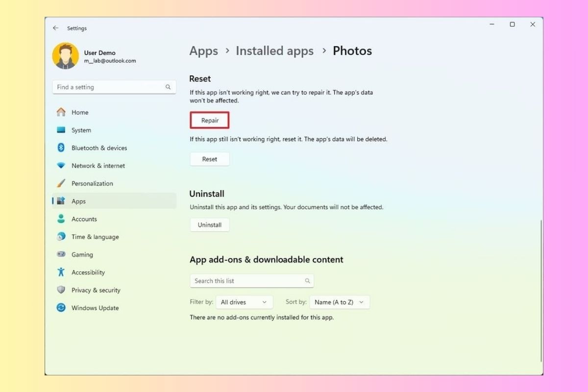This screenshot has height=392, width=588.
Task: Select Accounts in the sidebar
Action: [x=114, y=219]
